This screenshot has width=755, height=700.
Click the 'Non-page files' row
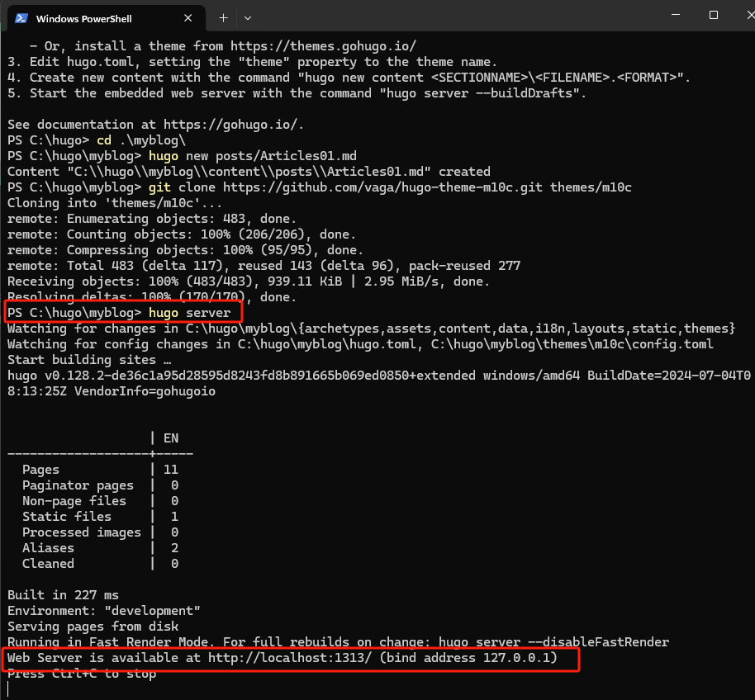click(x=100, y=501)
